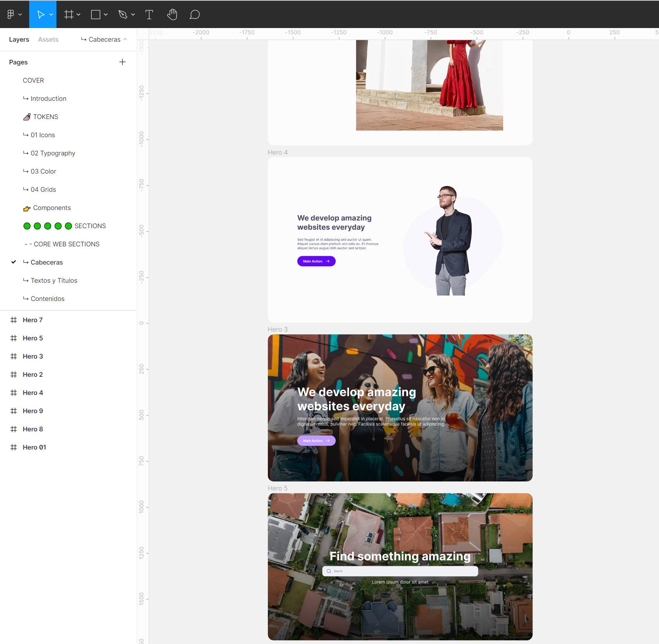Select the Move tool

[40, 14]
